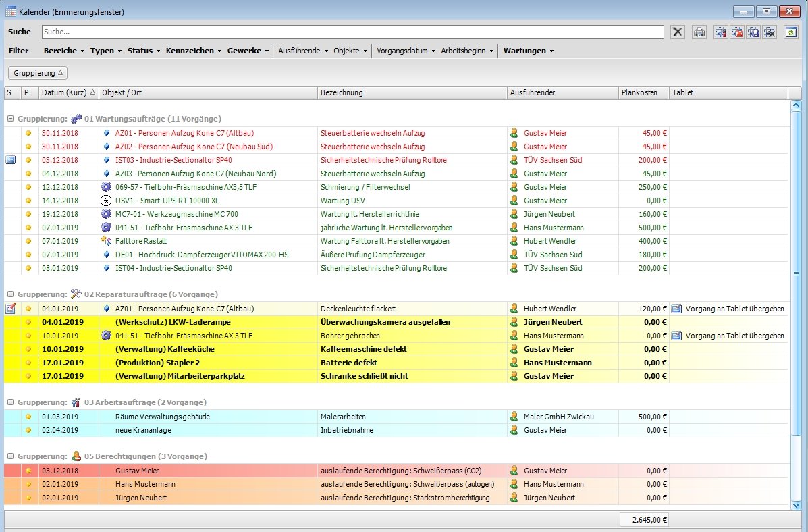Collapse the 01 Wartungsaufträge group
This screenshot has width=808, height=532.
coord(10,119)
